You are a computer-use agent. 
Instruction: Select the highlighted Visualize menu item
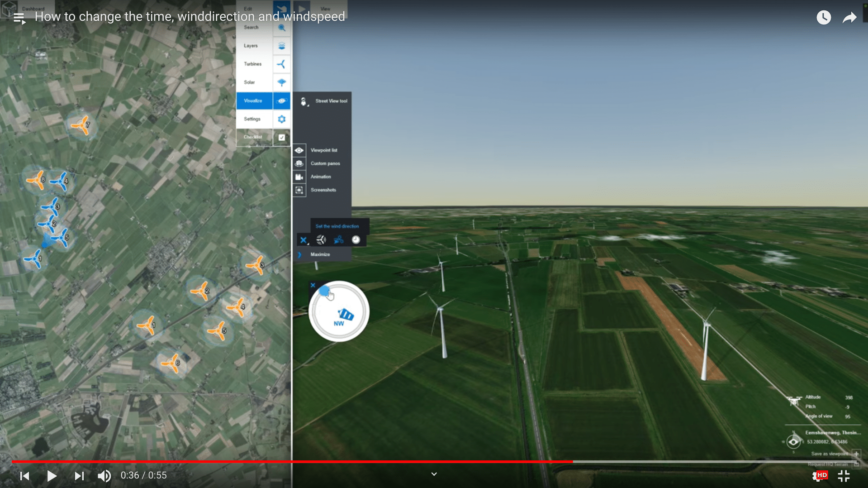click(254, 100)
